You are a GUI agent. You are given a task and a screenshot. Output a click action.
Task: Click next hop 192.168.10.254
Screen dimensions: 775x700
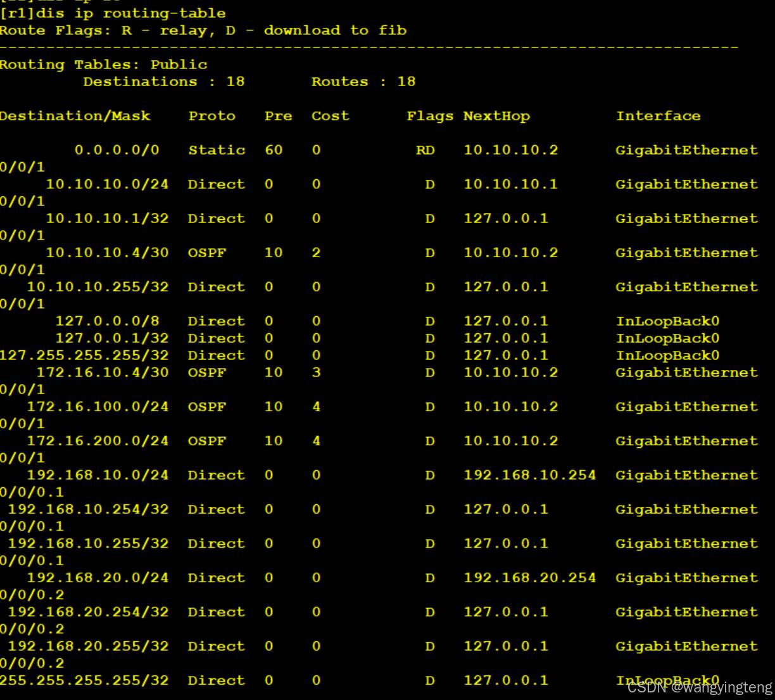530,474
